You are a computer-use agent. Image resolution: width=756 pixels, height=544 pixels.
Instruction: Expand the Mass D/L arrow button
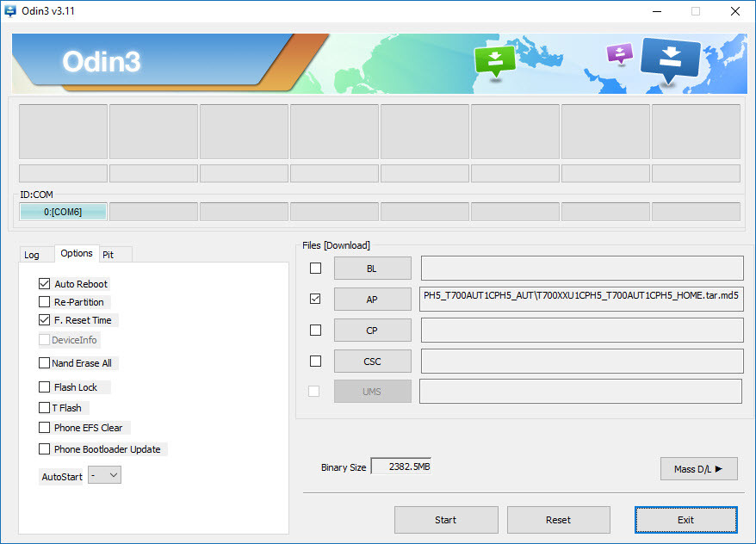click(x=698, y=469)
